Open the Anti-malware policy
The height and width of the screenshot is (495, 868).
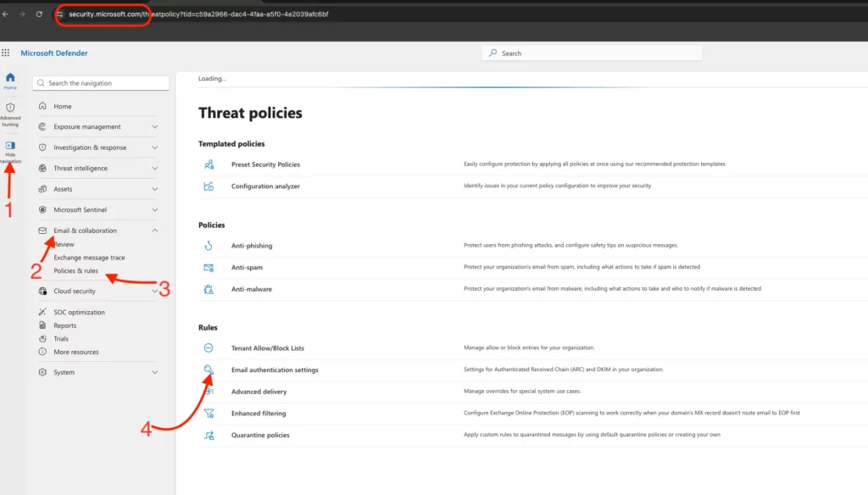(x=251, y=289)
